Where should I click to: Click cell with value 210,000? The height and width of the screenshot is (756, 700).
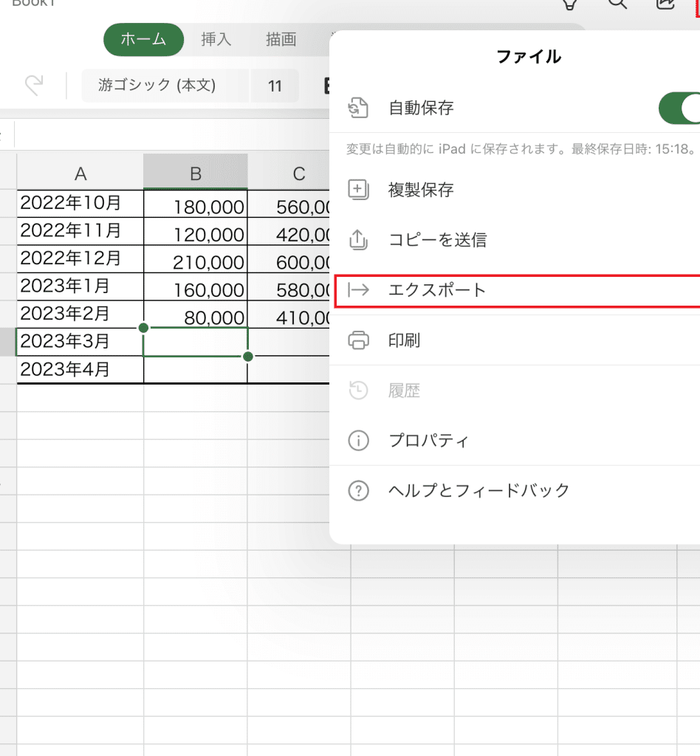point(195,259)
